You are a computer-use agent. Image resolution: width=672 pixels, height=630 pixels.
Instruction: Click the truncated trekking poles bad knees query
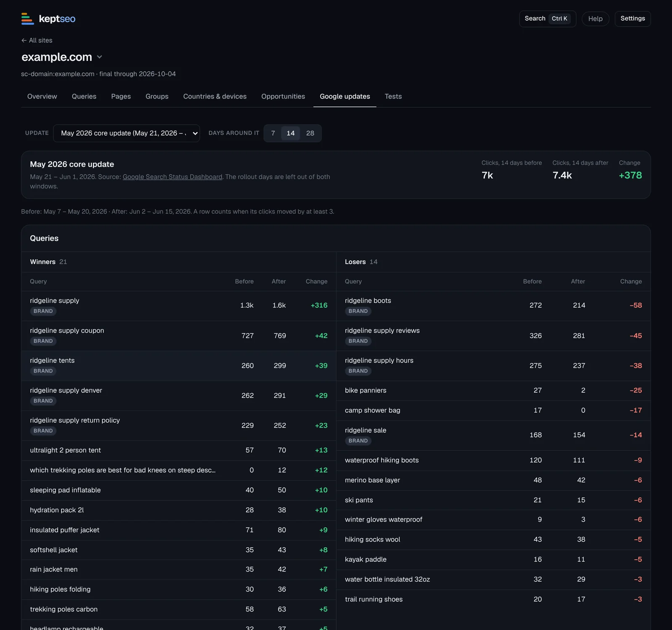click(123, 470)
